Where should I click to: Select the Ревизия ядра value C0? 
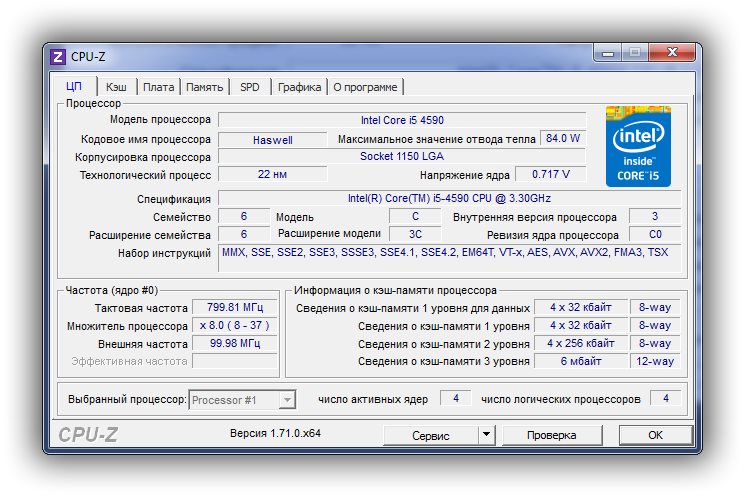655,234
